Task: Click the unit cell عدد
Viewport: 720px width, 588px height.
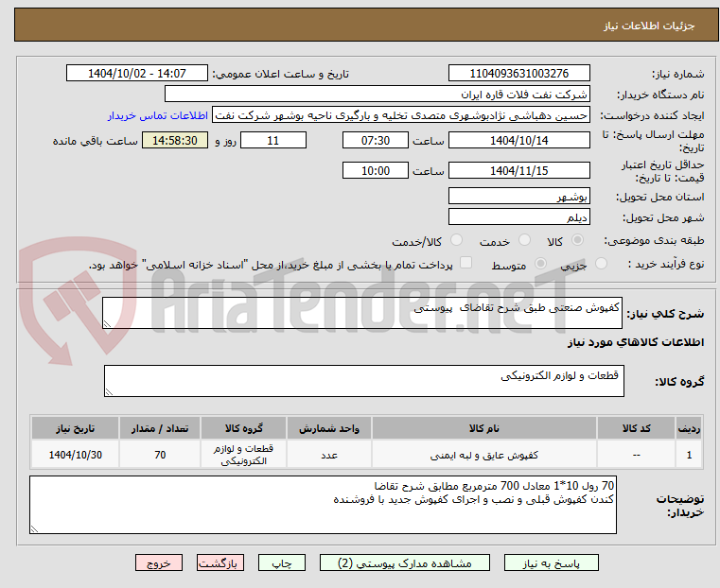Action: pos(328,455)
